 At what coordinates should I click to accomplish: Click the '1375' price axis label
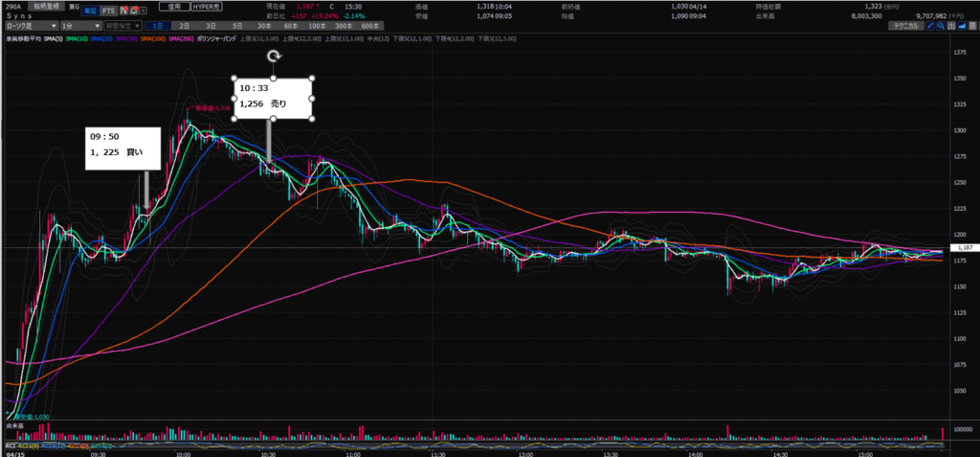(960, 53)
